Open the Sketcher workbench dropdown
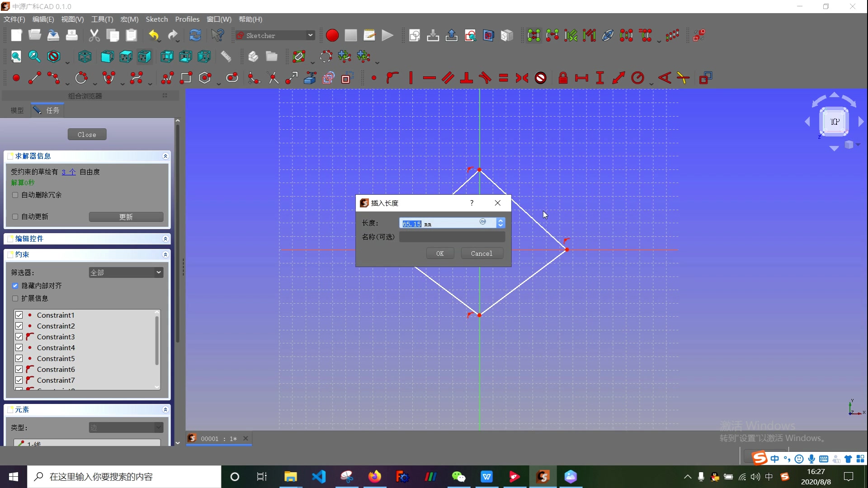This screenshot has height=488, width=868. [310, 35]
